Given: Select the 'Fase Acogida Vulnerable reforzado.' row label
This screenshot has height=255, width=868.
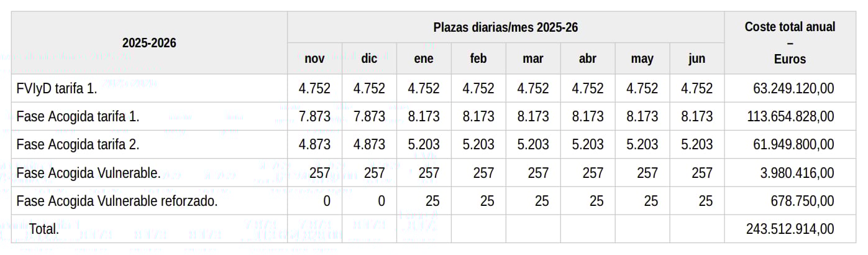Looking at the screenshot, I should pos(117,201).
